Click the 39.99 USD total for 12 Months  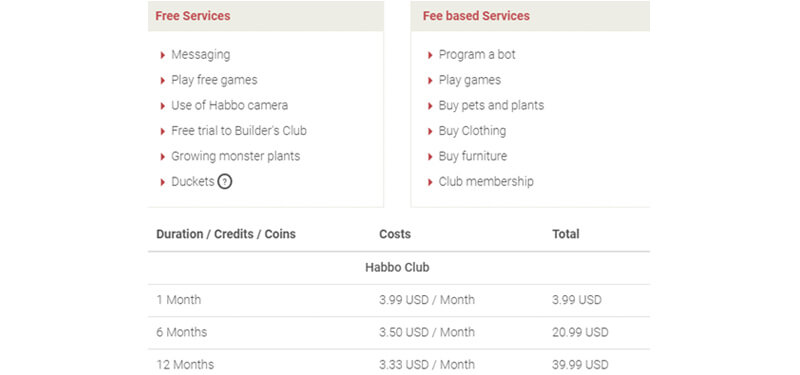[580, 365]
